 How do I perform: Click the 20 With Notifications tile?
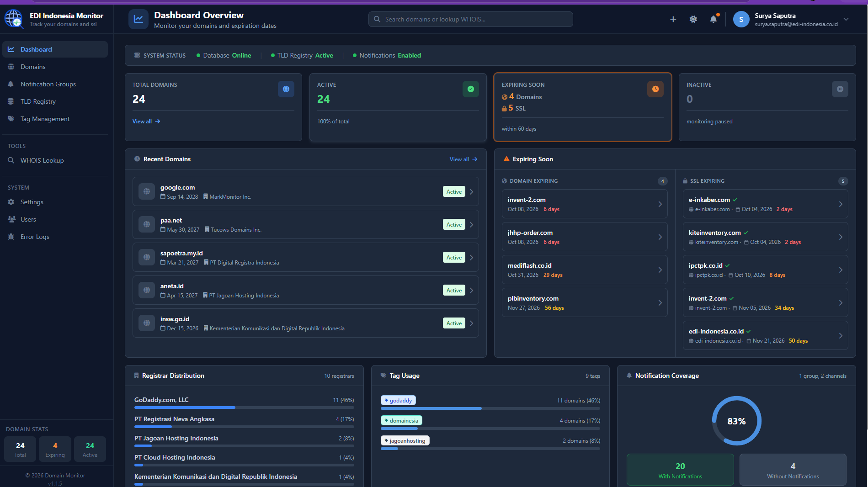[680, 470]
